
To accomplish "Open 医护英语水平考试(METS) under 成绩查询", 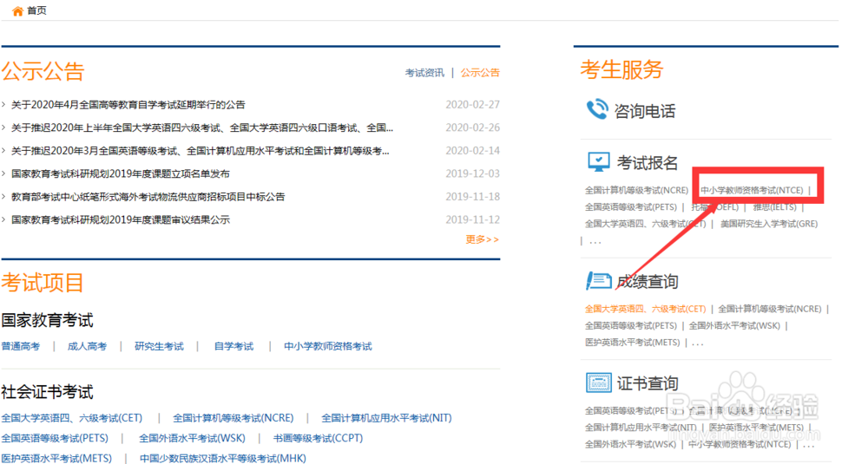I will pos(632,342).
